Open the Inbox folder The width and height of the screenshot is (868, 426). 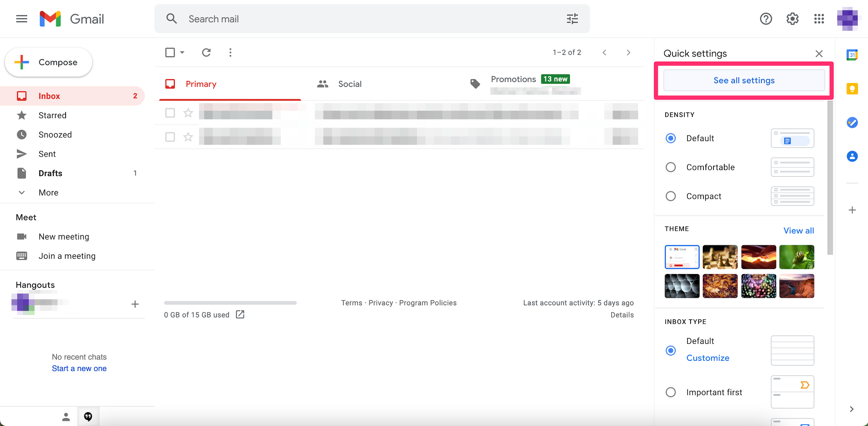(x=73, y=96)
